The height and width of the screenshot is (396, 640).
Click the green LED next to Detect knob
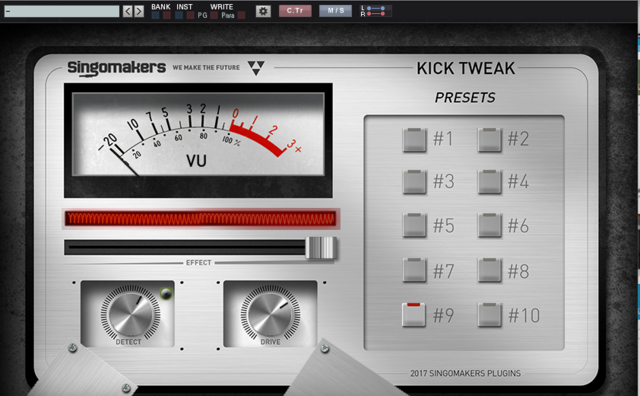pyautogui.click(x=166, y=293)
